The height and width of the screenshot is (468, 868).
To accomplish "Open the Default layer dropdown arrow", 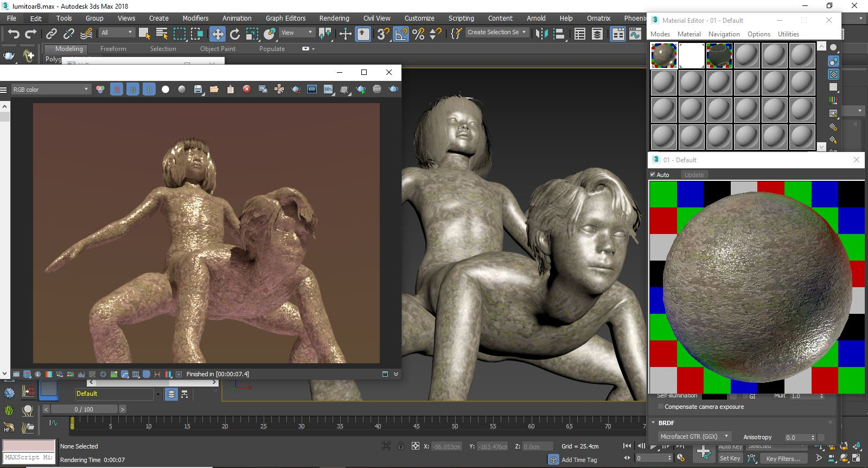I will 158,394.
